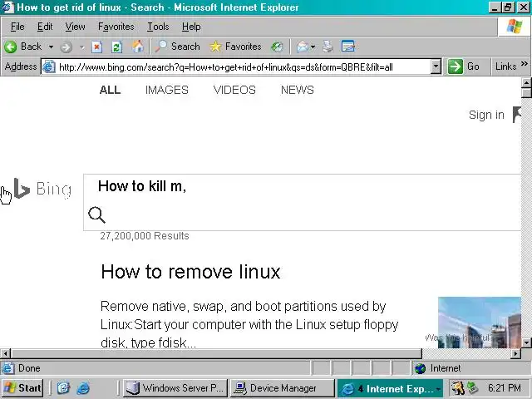This screenshot has width=532, height=399.
Task: Open the File menu
Action: coord(17,27)
